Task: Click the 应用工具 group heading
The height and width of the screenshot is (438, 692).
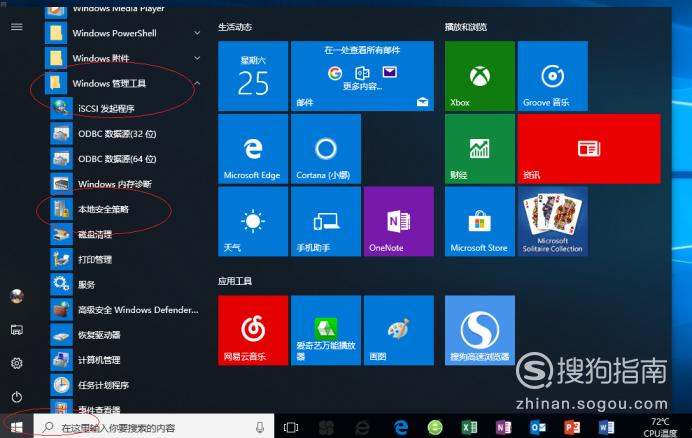Action: [x=235, y=281]
